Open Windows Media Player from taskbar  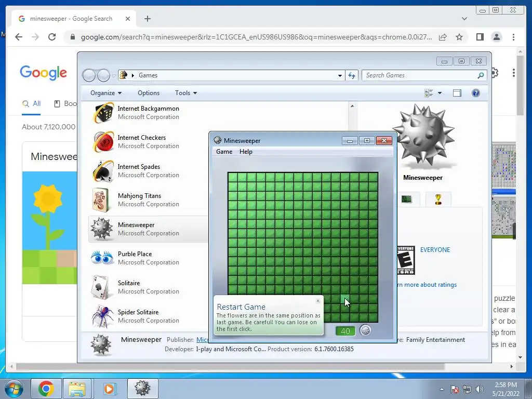tap(109, 389)
